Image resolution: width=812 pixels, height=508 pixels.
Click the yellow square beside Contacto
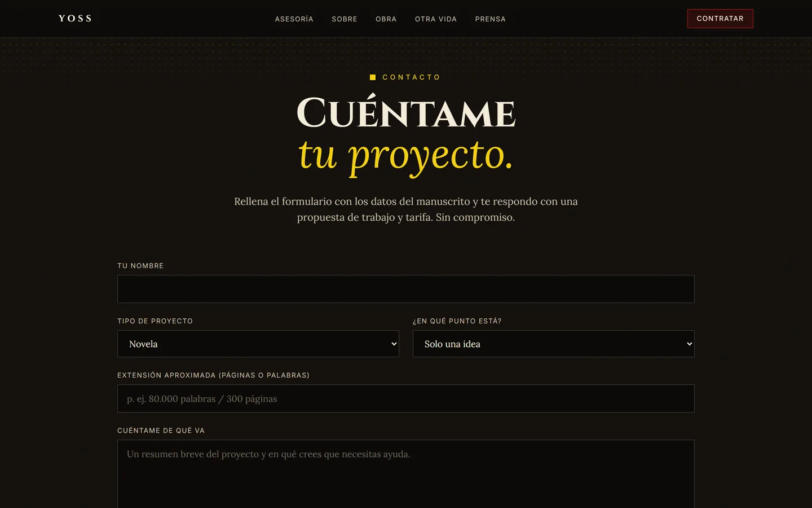[x=373, y=77]
